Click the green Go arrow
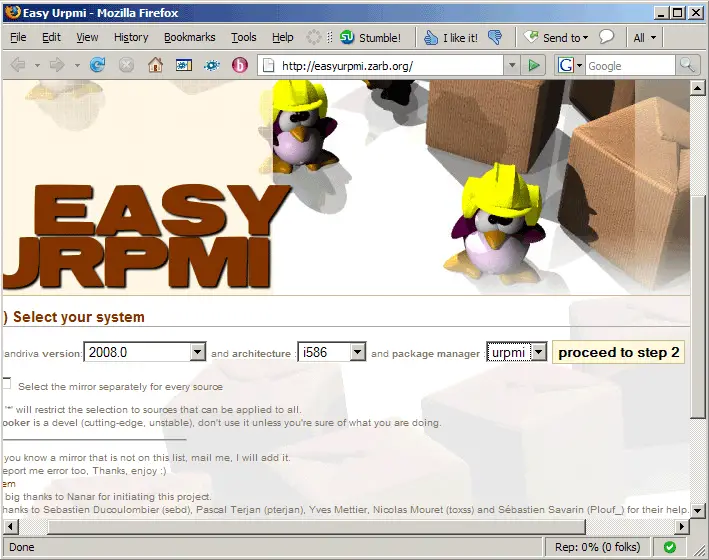The width and height of the screenshot is (709, 560). pos(534,66)
